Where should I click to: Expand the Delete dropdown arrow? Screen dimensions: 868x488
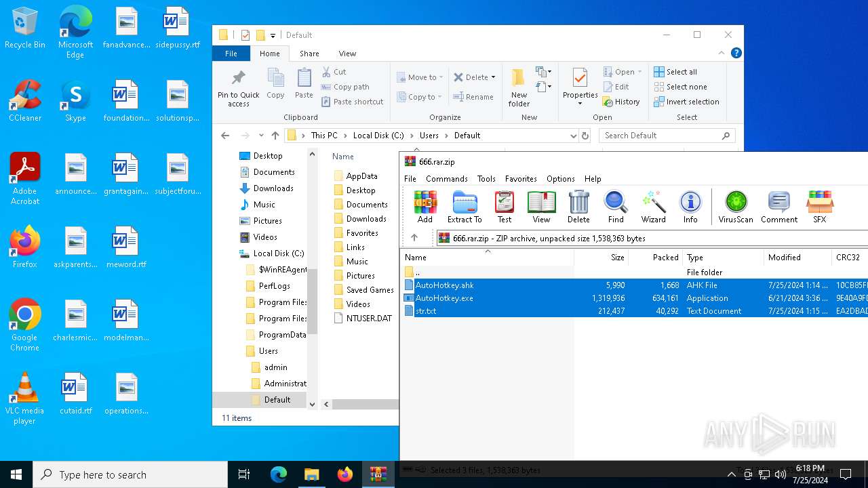(x=493, y=77)
